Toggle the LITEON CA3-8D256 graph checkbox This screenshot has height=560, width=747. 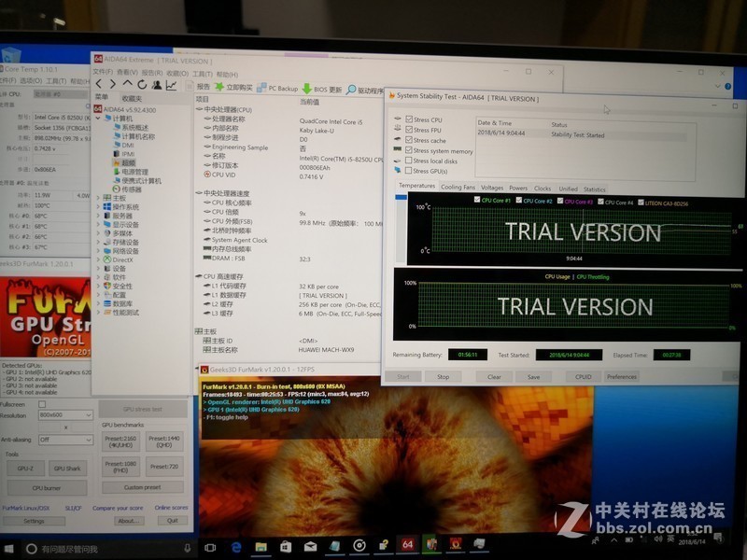pos(641,203)
